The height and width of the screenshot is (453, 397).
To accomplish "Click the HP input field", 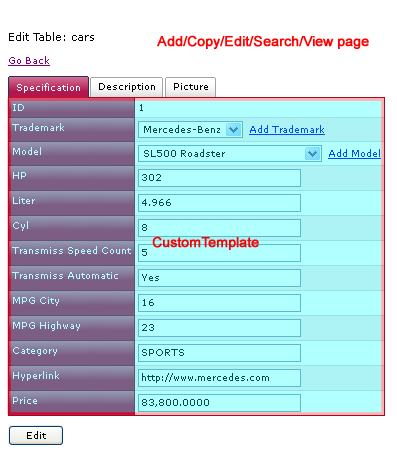I will click(x=219, y=178).
